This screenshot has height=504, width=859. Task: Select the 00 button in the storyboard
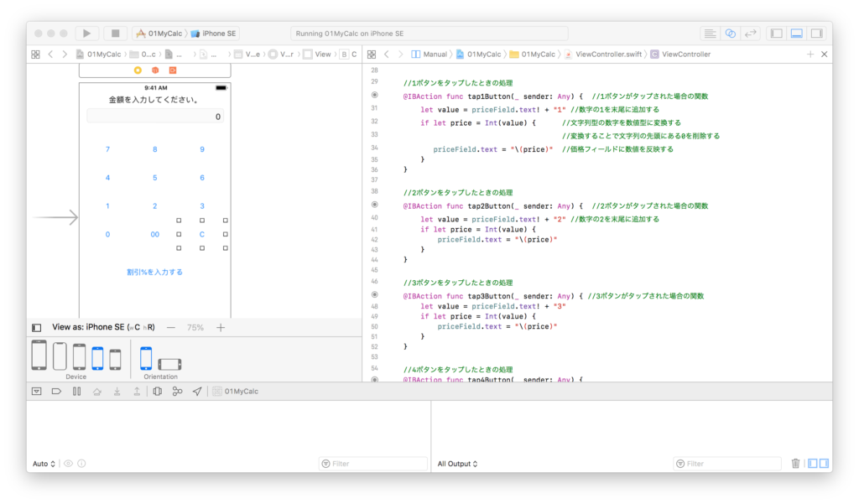coord(154,235)
